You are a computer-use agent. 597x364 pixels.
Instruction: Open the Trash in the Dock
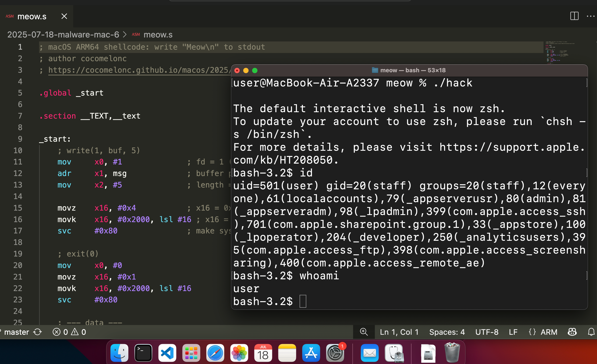tap(452, 352)
